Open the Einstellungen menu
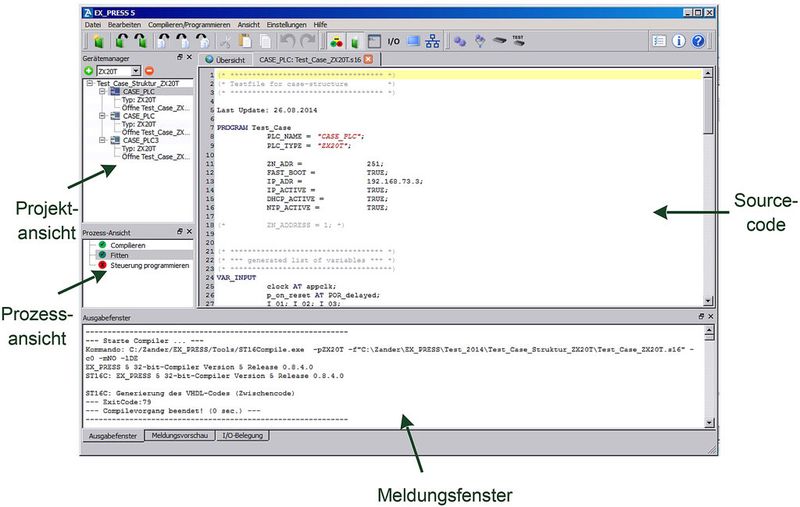The height and width of the screenshot is (507, 800). coord(286,24)
